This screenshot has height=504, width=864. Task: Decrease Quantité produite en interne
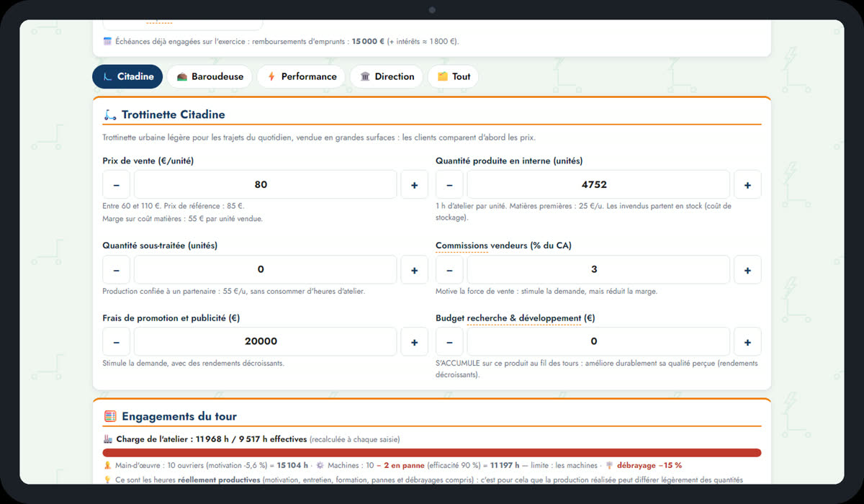pos(450,185)
